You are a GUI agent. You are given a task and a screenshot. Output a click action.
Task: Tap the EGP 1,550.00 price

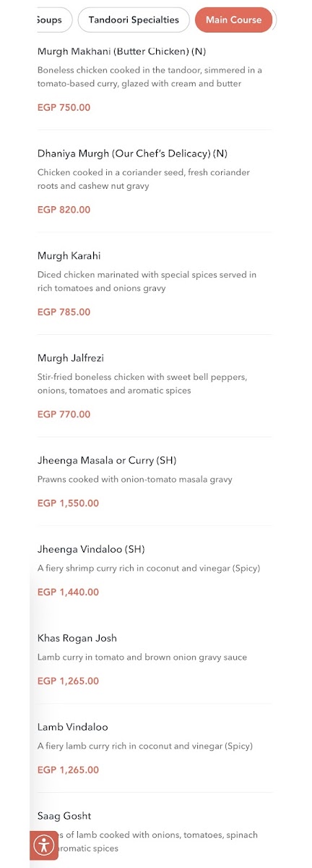68,503
